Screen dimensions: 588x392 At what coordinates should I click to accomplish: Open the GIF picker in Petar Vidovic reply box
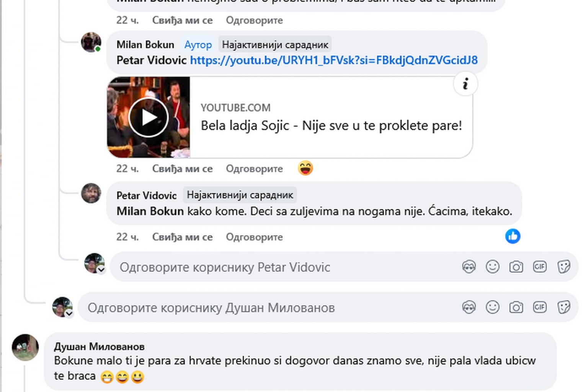[540, 266]
